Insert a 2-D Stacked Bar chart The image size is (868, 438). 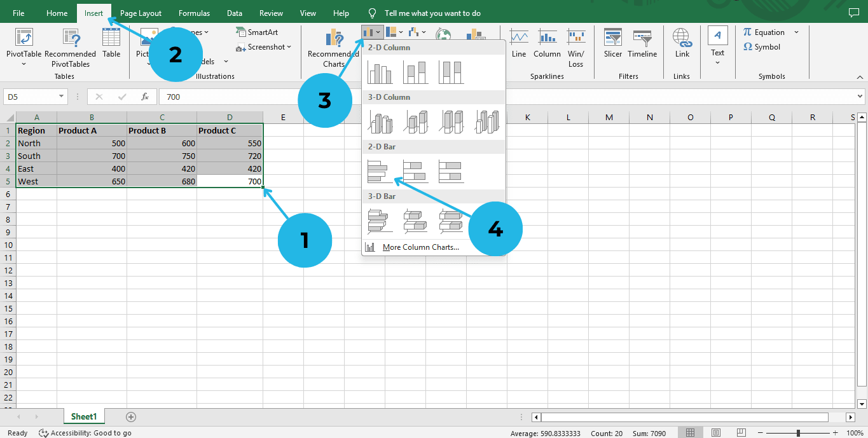415,172
